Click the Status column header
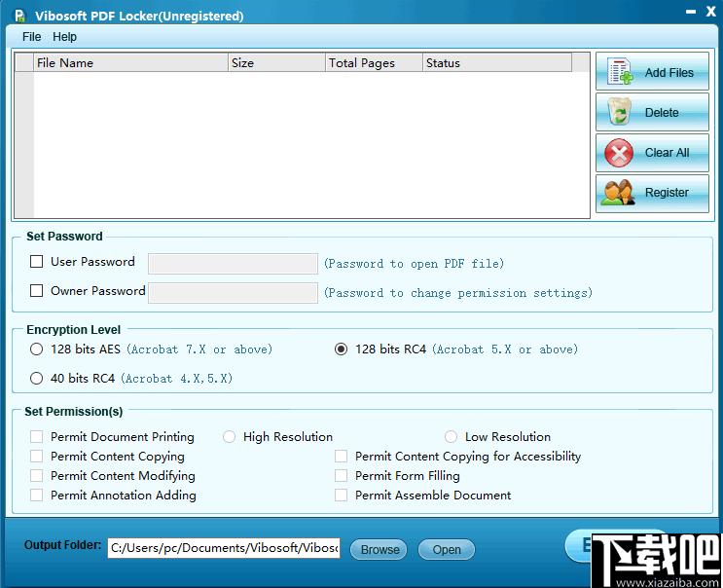The image size is (723, 588). click(x=497, y=62)
